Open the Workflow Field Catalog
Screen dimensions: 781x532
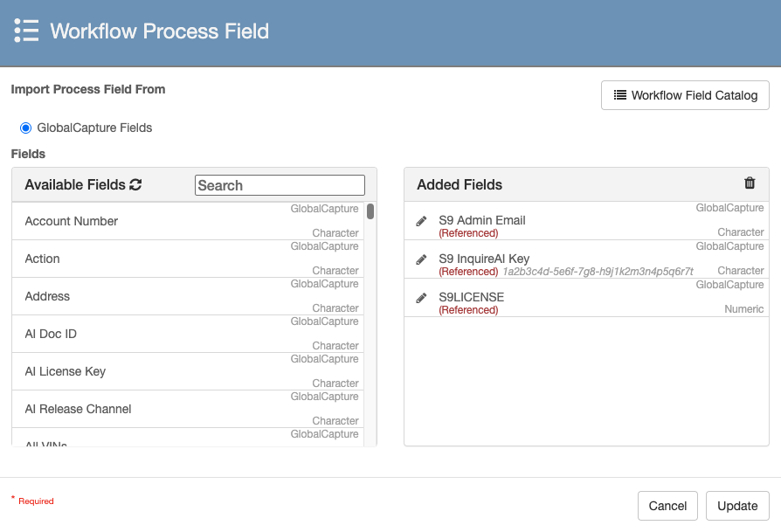(685, 95)
